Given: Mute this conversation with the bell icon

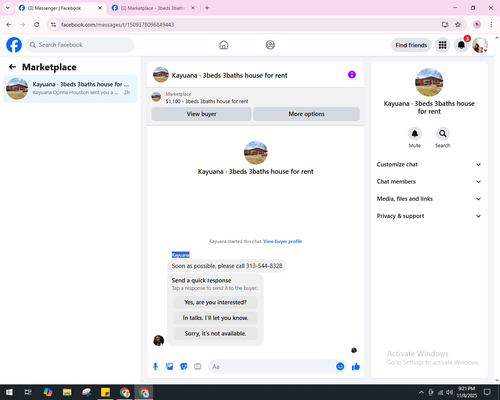Looking at the screenshot, I should click(414, 134).
